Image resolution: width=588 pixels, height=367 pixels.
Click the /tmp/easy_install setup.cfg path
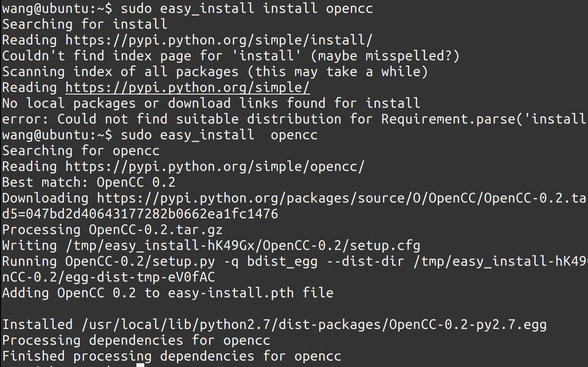point(243,246)
